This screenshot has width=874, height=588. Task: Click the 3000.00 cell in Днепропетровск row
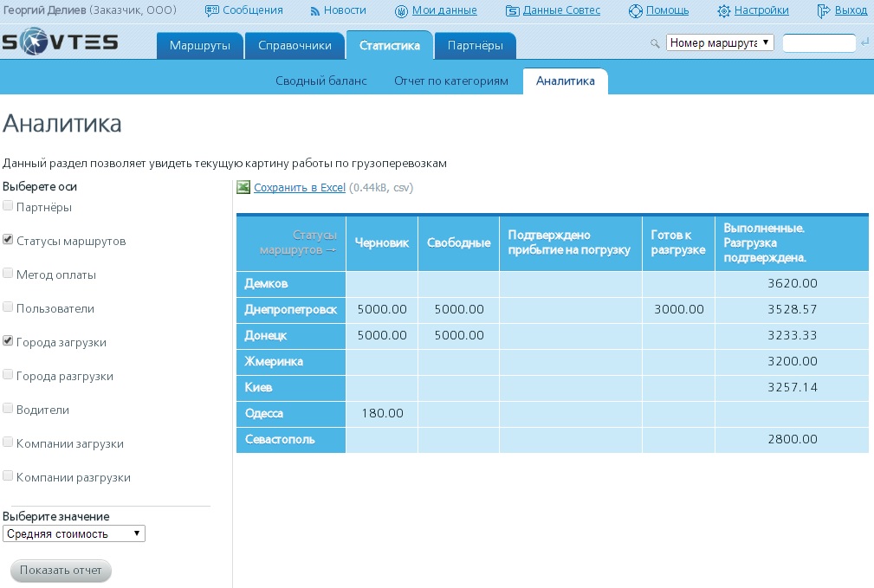pyautogui.click(x=679, y=309)
